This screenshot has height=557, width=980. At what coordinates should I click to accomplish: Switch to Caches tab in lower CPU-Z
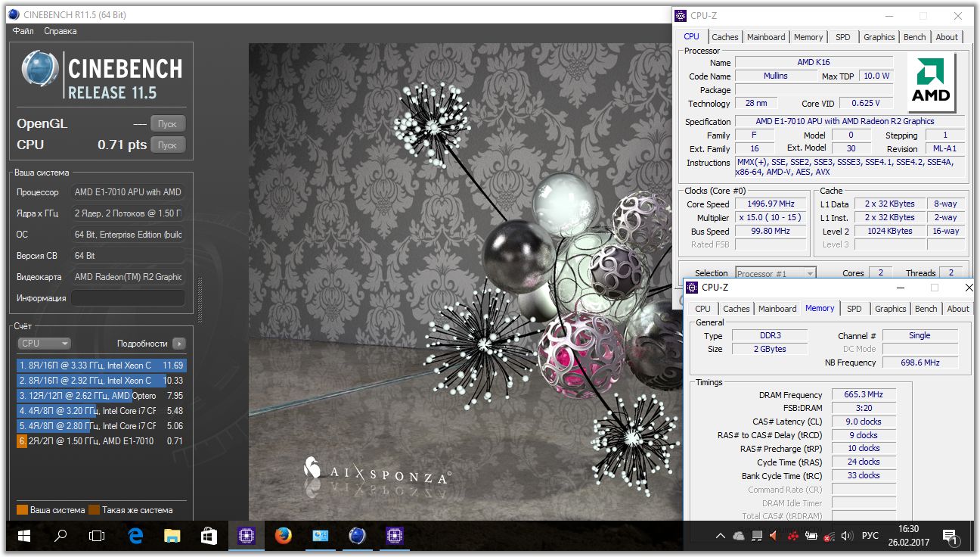(736, 309)
